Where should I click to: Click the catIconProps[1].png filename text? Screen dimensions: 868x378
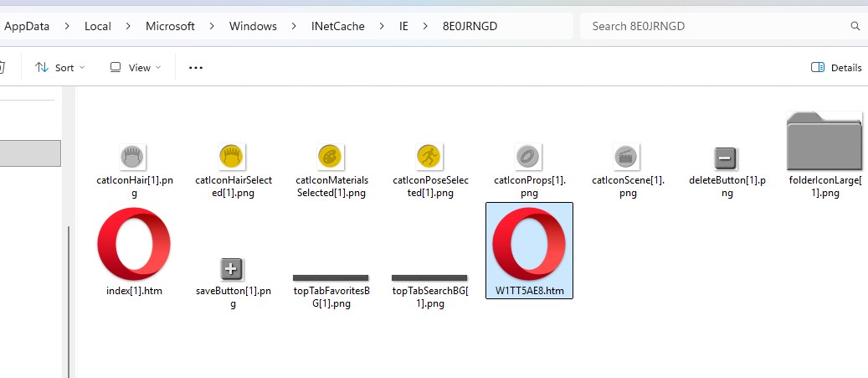coord(529,187)
